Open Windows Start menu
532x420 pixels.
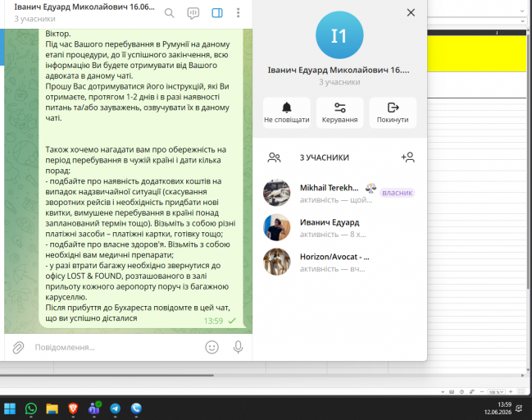pyautogui.click(x=10, y=409)
